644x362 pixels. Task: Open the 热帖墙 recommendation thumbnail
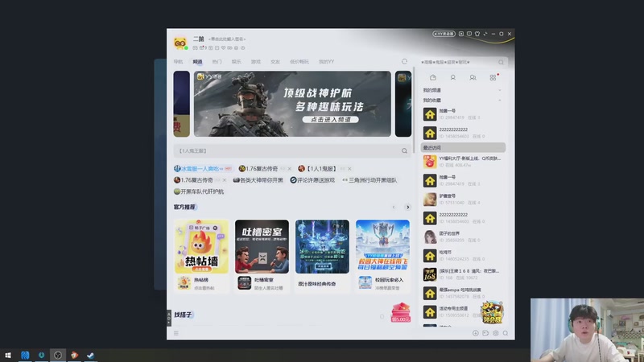pyautogui.click(x=202, y=247)
